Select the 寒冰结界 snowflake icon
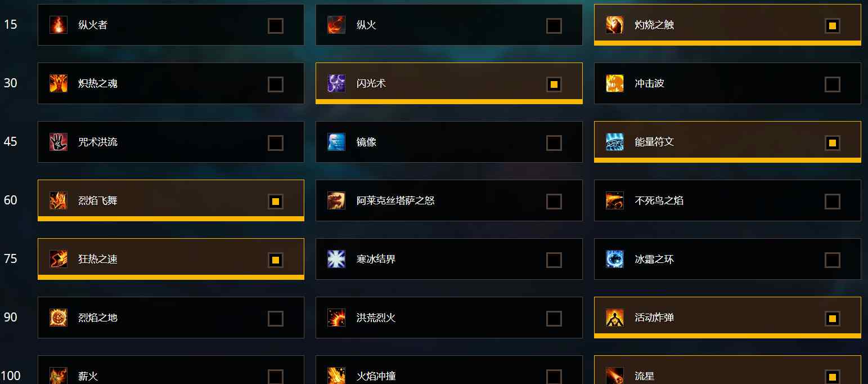The height and width of the screenshot is (384, 868). point(336,259)
